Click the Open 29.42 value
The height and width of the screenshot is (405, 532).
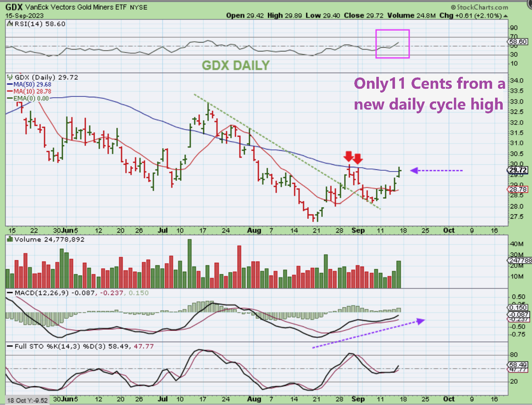point(245,15)
